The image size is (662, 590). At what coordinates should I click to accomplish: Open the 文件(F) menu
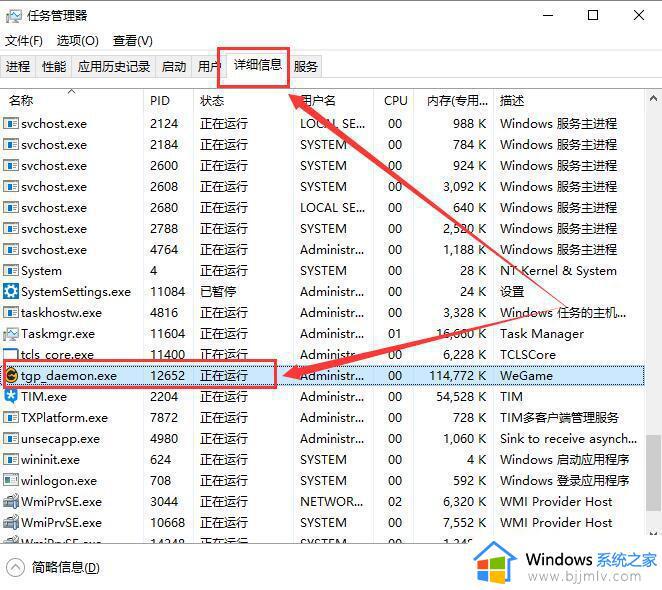click(x=24, y=41)
